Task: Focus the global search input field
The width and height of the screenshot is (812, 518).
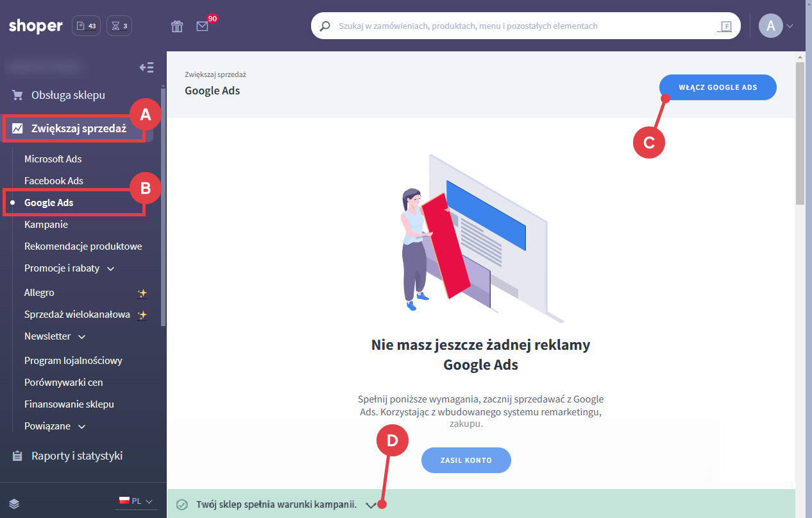Action: click(526, 26)
